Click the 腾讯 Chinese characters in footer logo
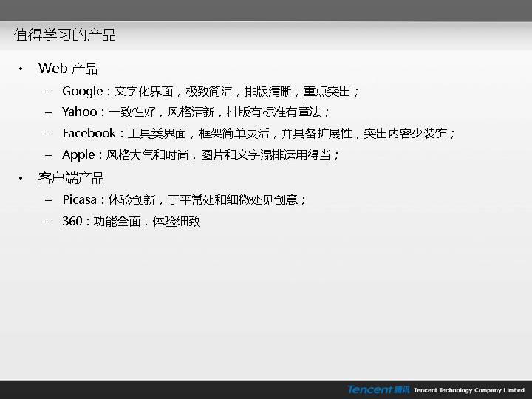 [401, 389]
